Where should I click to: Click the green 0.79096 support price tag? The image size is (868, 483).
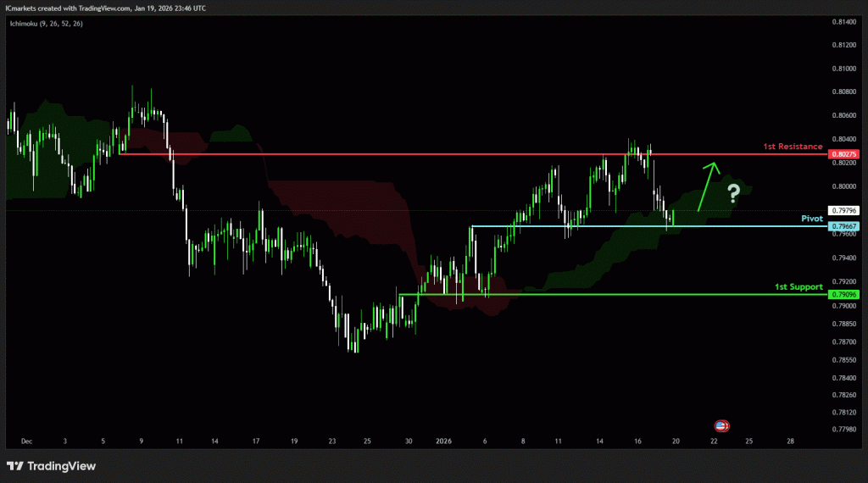tap(845, 294)
